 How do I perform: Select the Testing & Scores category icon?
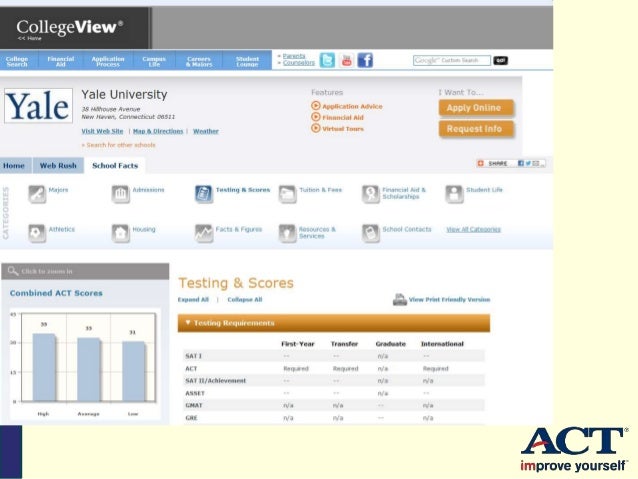click(203, 194)
